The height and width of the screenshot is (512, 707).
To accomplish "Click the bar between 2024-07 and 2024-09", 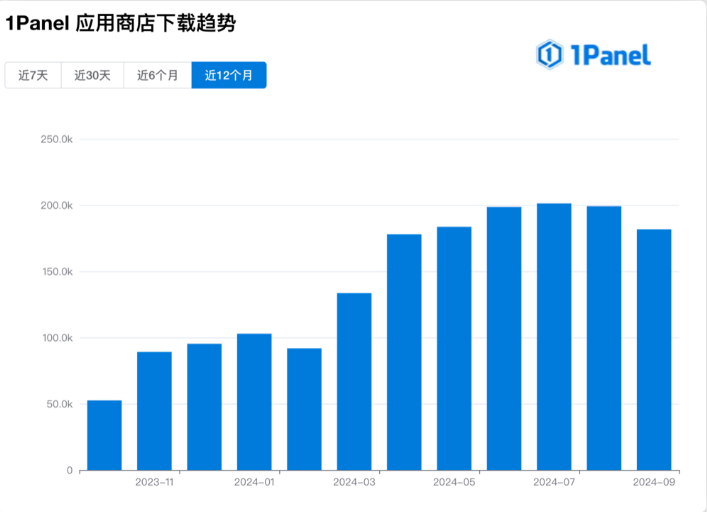I will coord(604,338).
